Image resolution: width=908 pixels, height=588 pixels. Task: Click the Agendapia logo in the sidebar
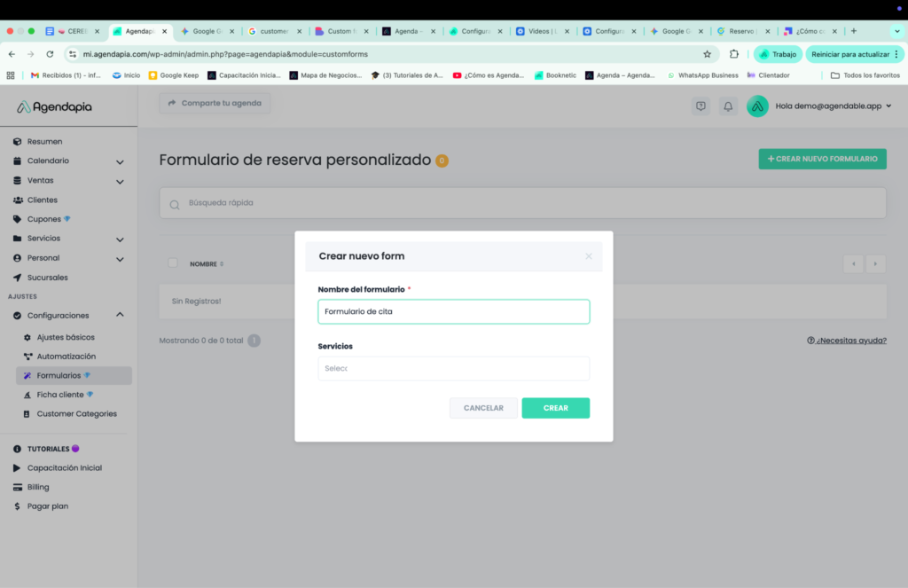click(54, 107)
